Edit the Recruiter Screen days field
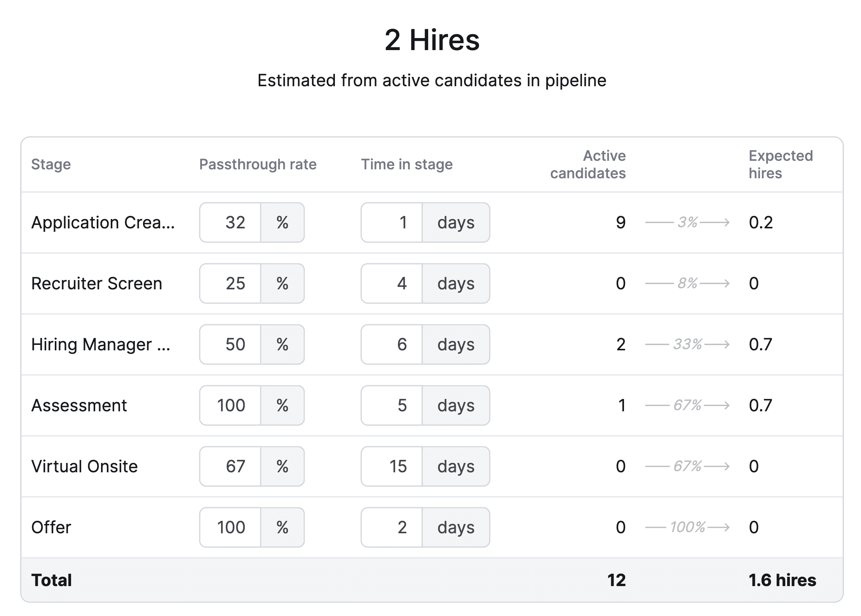Image resolution: width=861 pixels, height=616 pixels. click(391, 283)
